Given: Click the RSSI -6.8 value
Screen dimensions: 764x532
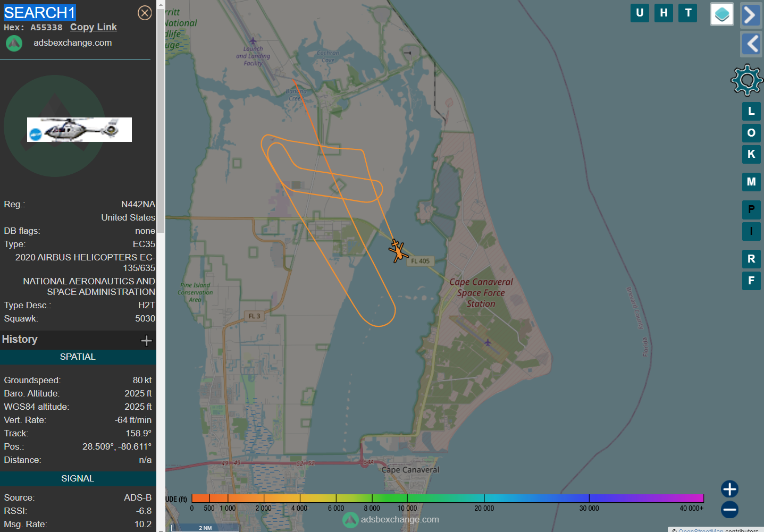Looking at the screenshot, I should (x=144, y=511).
